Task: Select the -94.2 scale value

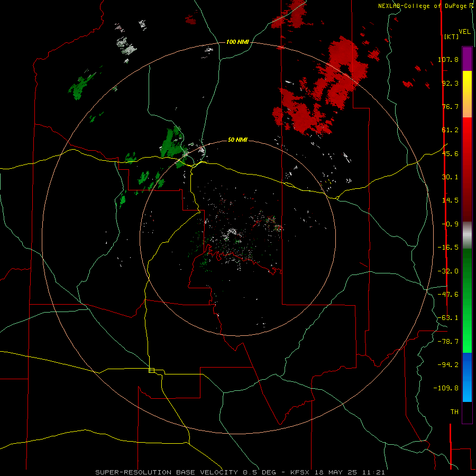Action: [448, 365]
